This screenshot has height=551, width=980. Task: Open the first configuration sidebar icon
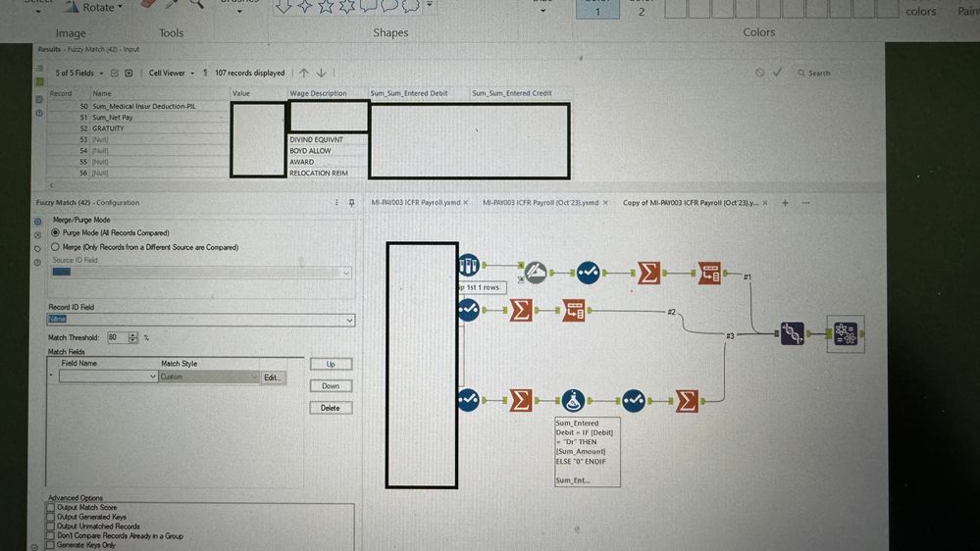pos(38,222)
